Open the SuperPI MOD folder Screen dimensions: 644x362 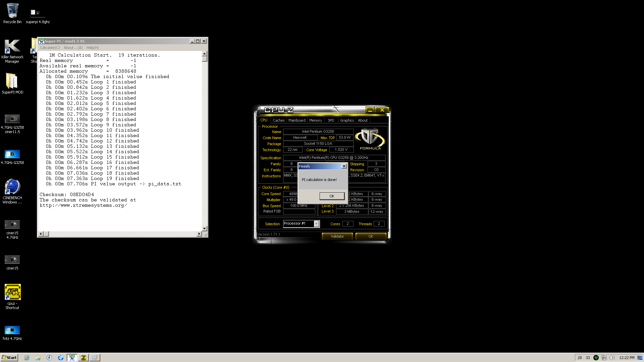tap(12, 84)
